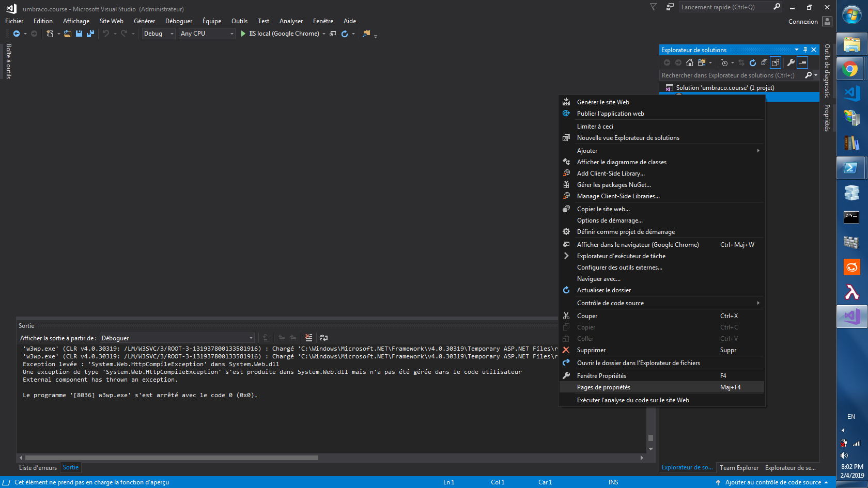Screen dimensions: 868x488
Task: Click the Home icon in Solution Explorer
Action: point(690,63)
